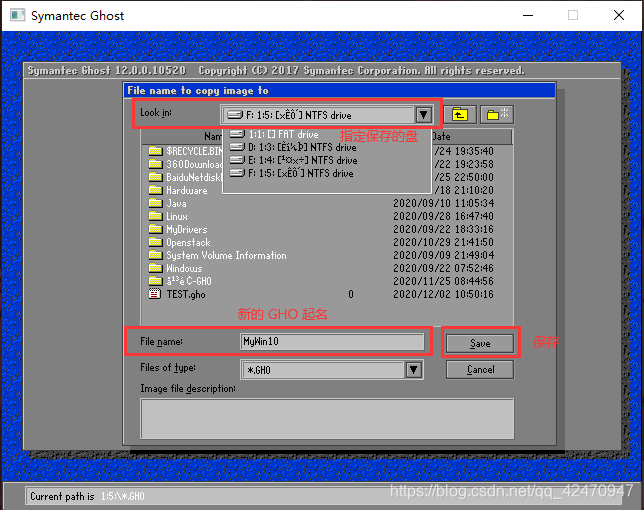Screen dimensions: 644x510
Task: Click the Image file description text area
Action: (x=327, y=418)
